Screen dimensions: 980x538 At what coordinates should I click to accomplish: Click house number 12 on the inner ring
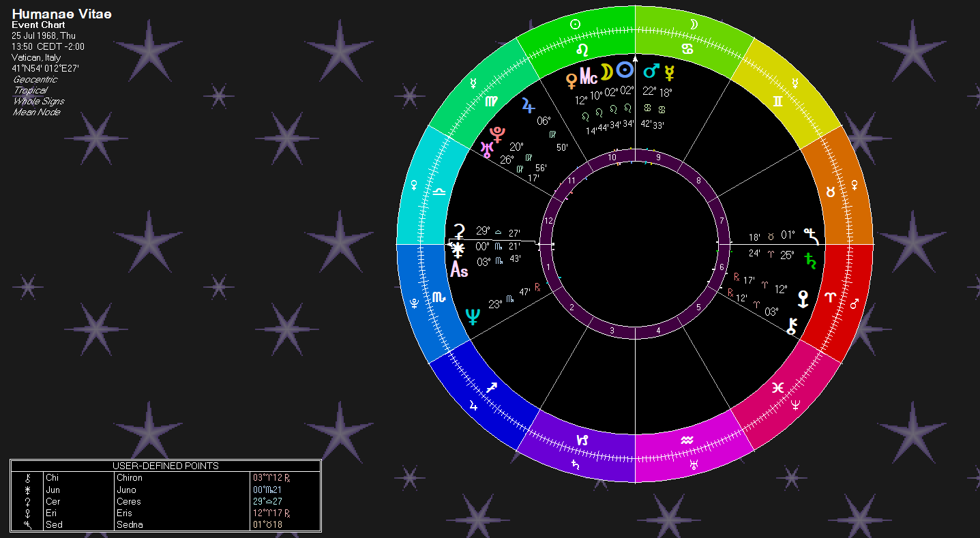tap(549, 221)
